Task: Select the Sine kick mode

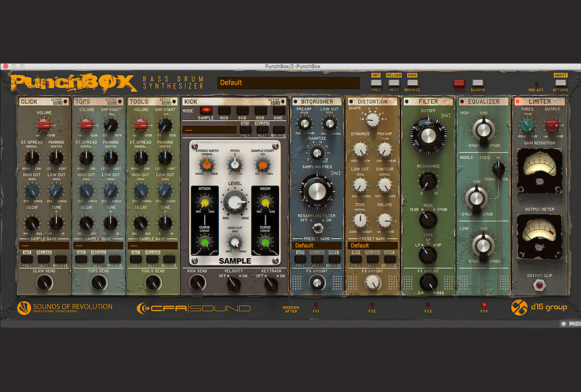Action: click(x=279, y=110)
